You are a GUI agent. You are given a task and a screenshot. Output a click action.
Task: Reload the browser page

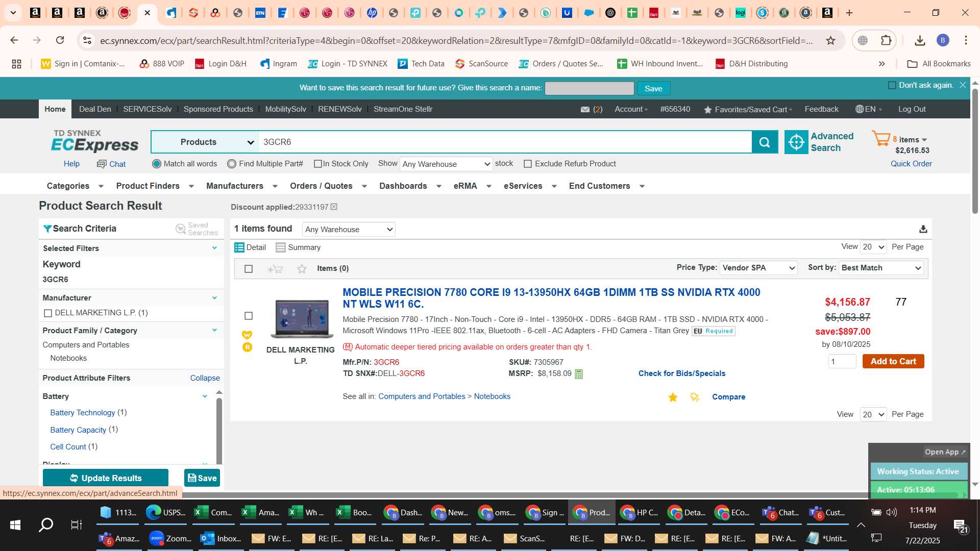[60, 40]
